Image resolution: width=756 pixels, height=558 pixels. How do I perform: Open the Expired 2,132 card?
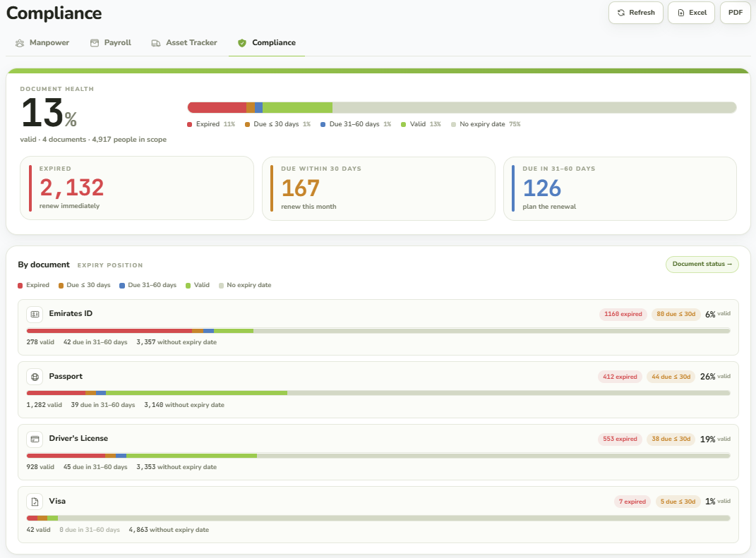pyautogui.click(x=137, y=188)
